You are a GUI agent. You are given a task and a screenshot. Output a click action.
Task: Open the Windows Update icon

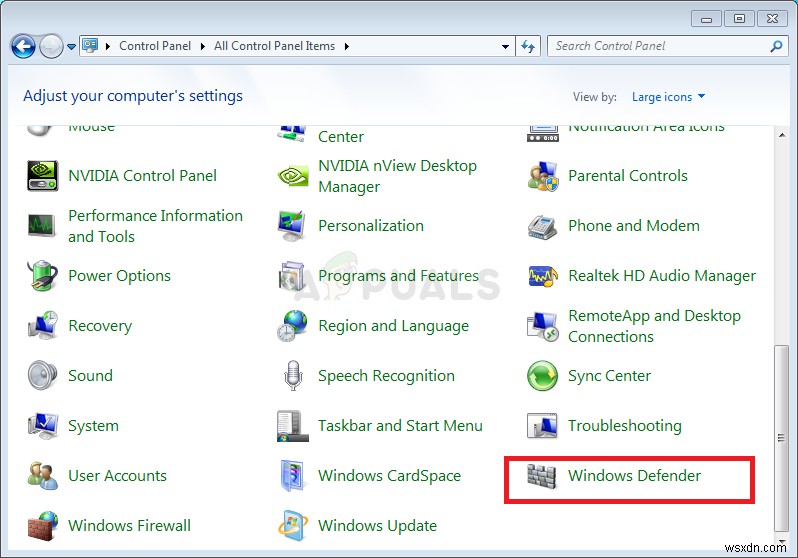[293, 525]
